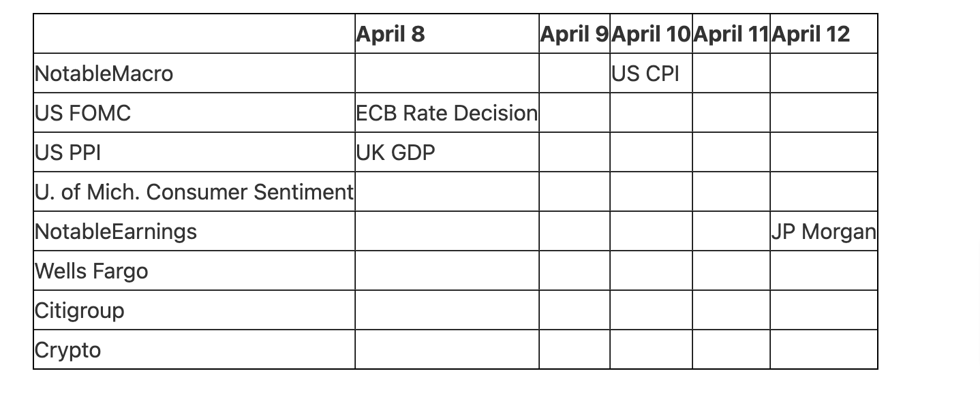The height and width of the screenshot is (399, 980).
Task: Click the JP Morgan cell
Action: [823, 232]
